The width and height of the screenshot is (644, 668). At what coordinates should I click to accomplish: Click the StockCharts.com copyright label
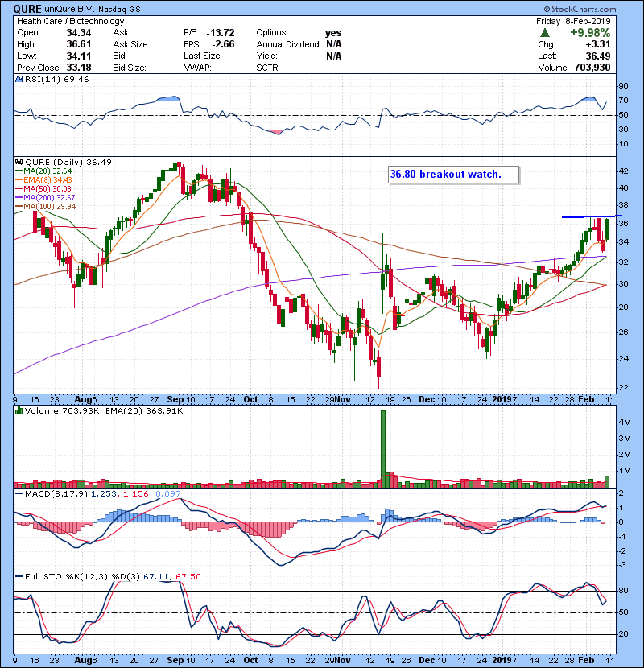(580, 9)
